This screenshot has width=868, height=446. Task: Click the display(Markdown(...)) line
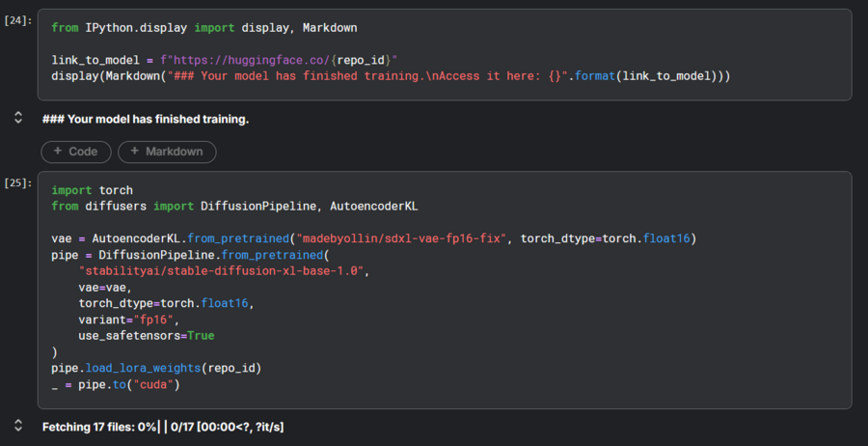[x=391, y=76]
